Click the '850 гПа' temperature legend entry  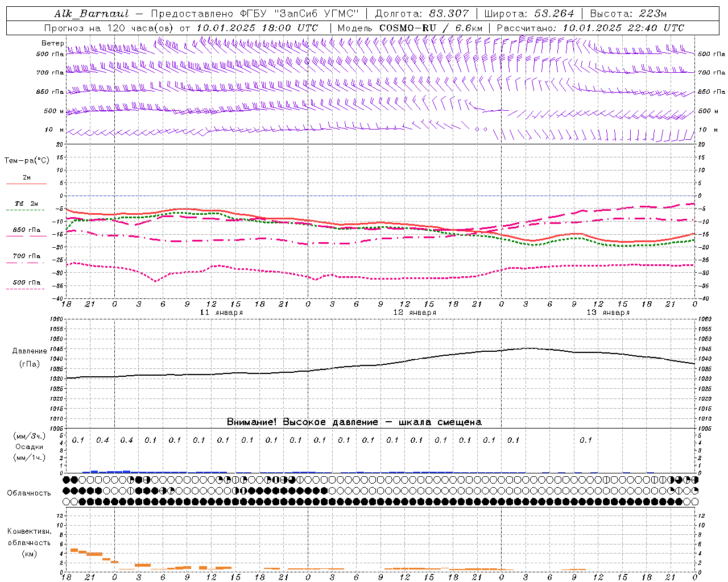click(x=27, y=230)
